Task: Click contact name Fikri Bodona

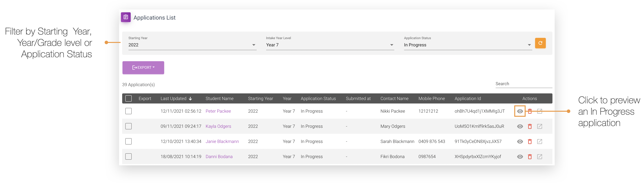Action: pyautogui.click(x=392, y=156)
